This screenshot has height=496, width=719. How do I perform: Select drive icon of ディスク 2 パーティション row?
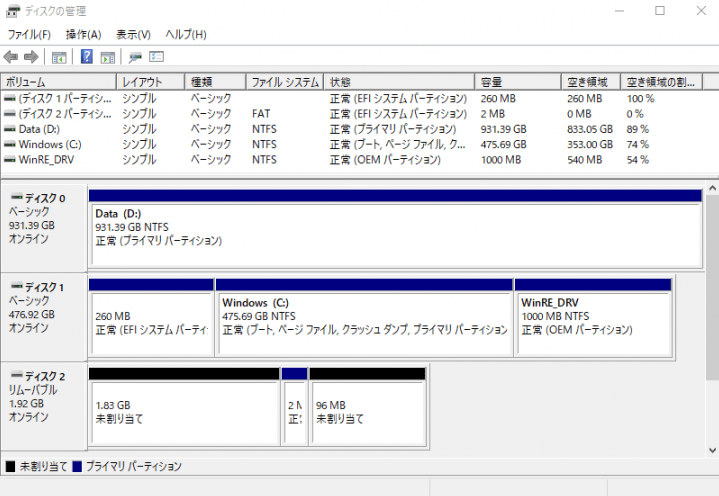(10, 114)
